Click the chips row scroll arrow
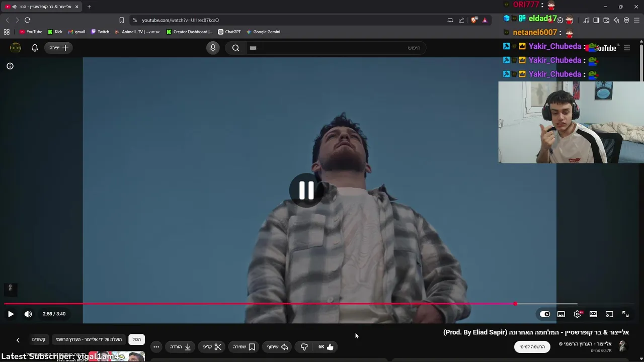The height and width of the screenshot is (362, 644). tap(18, 340)
